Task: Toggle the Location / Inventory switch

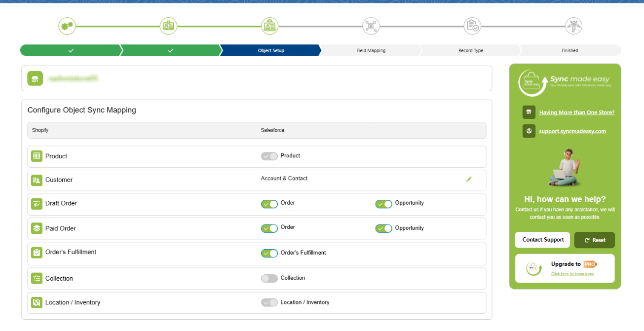Action: pyautogui.click(x=269, y=302)
